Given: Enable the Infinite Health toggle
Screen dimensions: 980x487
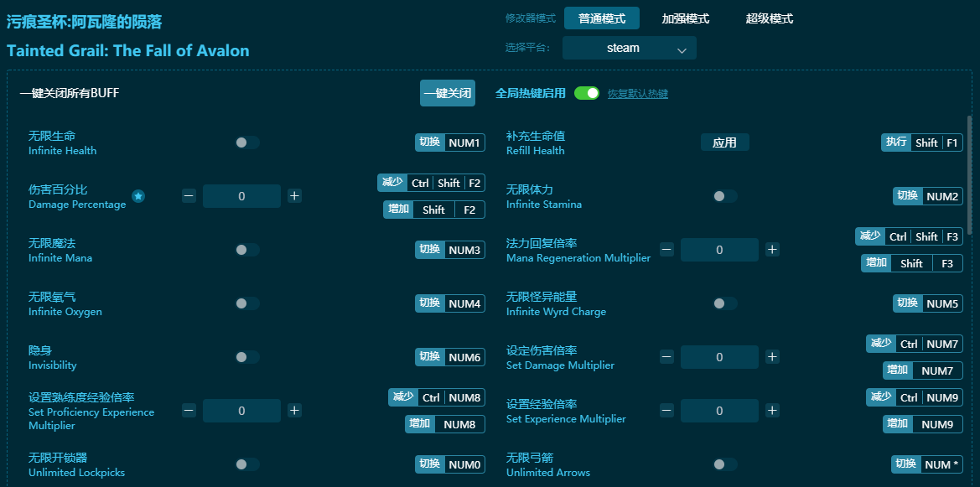Looking at the screenshot, I should pos(246,142).
